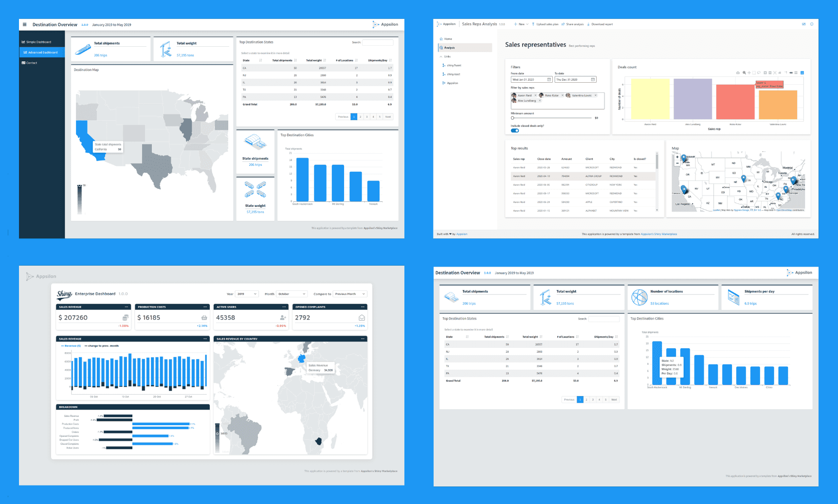The image size is (838, 504).
Task: Click the Minimum amount slider handle
Action: pos(512,118)
